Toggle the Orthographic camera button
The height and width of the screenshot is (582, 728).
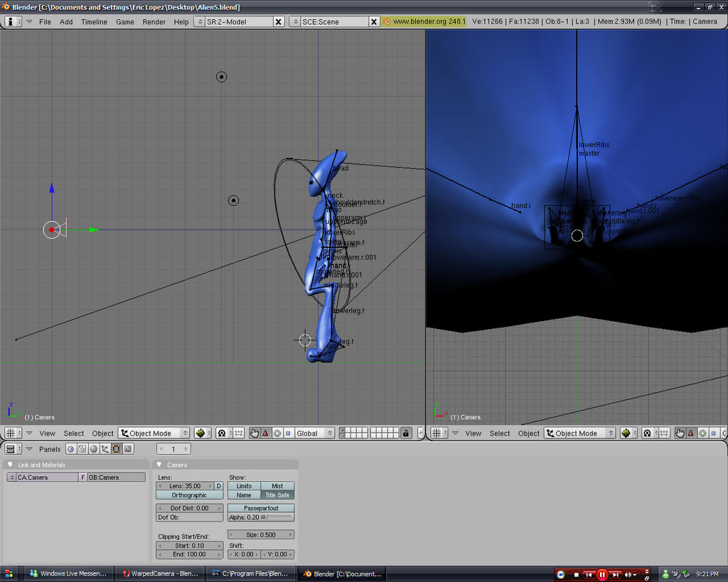[x=189, y=495]
